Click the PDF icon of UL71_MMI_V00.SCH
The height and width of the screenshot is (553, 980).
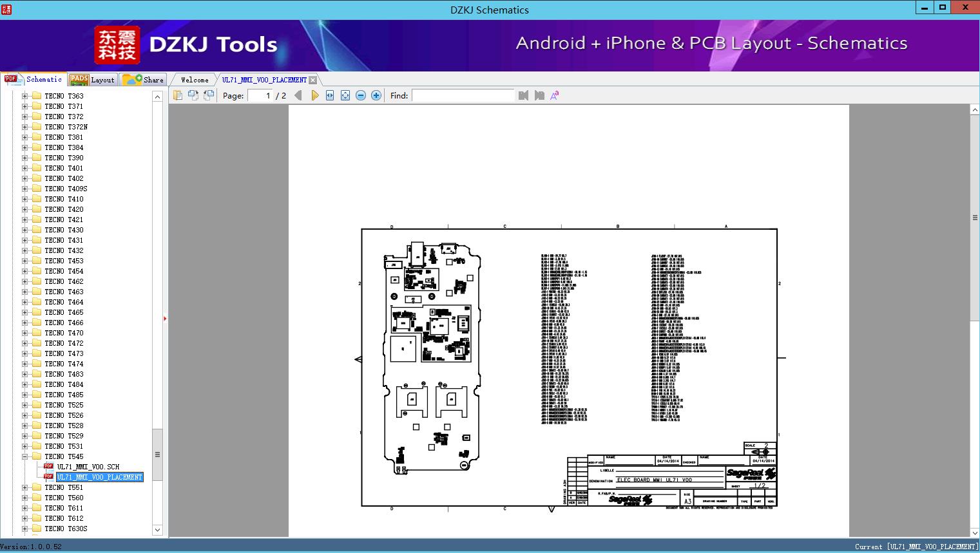(x=48, y=466)
